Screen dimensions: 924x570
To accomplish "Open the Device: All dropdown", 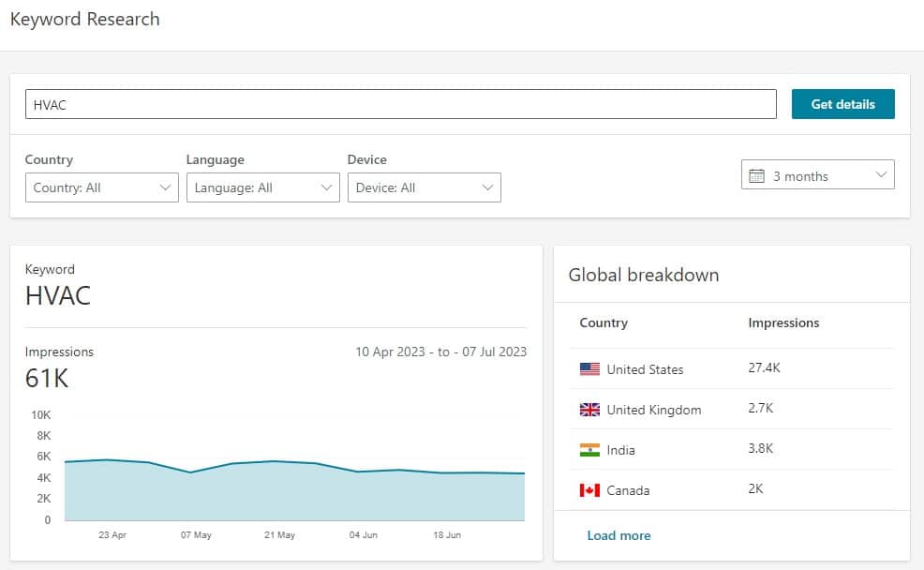I will pyautogui.click(x=425, y=187).
